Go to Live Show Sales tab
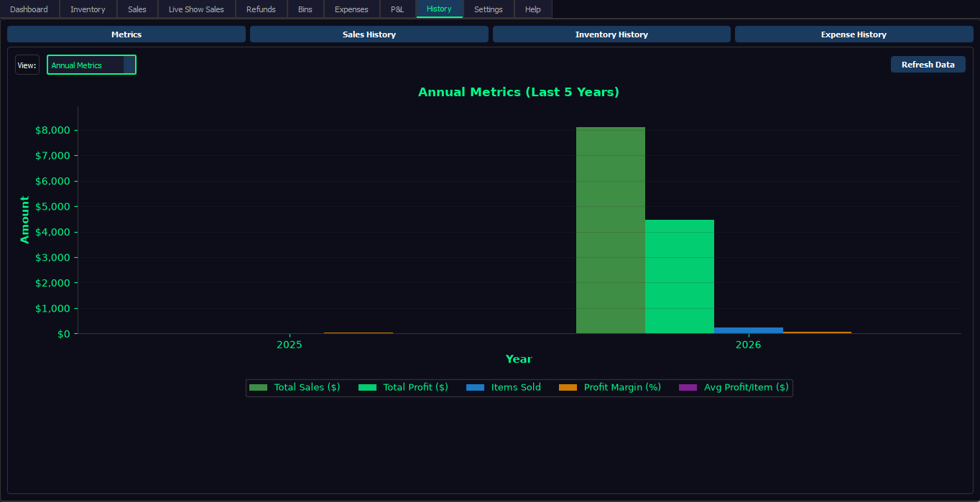980x502 pixels. point(196,9)
